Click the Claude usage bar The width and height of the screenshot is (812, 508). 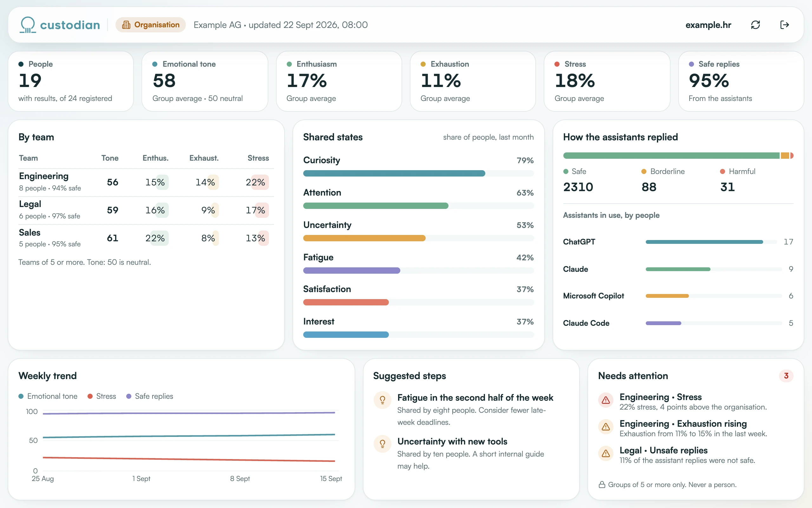pos(713,269)
